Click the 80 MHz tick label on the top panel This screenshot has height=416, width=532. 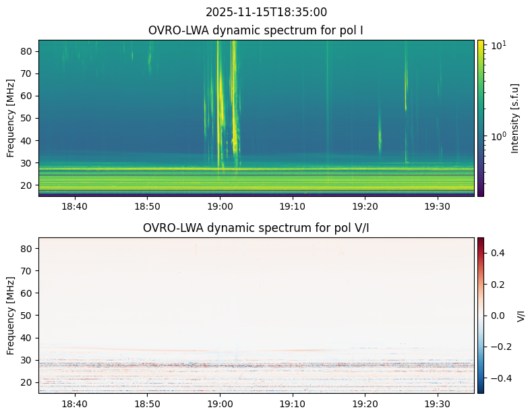pyautogui.click(x=26, y=51)
